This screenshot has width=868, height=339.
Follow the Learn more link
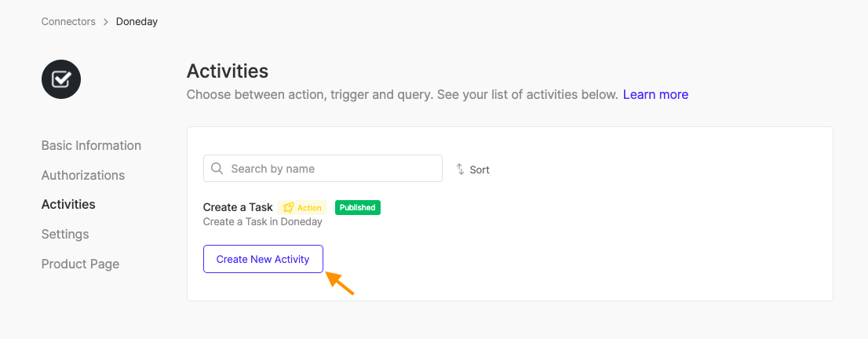[x=655, y=95]
